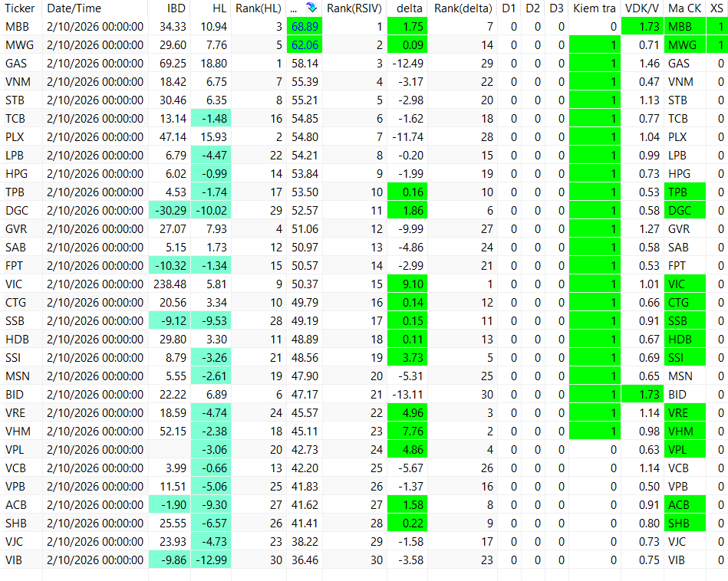The image size is (728, 581).
Task: Select STB in the Ticker column
Action: (15, 100)
